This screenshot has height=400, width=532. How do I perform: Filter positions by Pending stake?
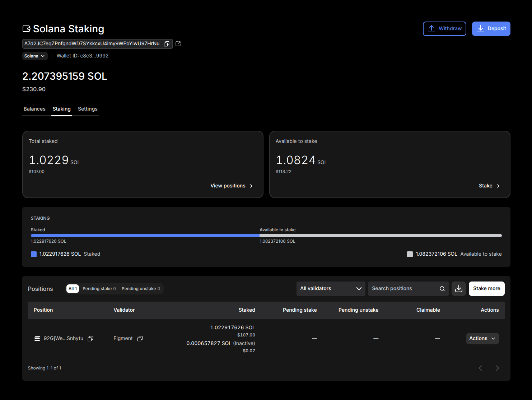coord(99,289)
